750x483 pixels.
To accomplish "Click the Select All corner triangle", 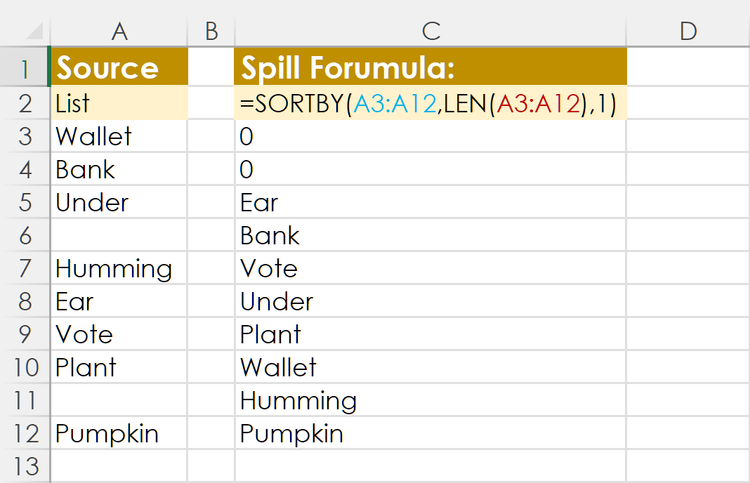I will (34, 31).
